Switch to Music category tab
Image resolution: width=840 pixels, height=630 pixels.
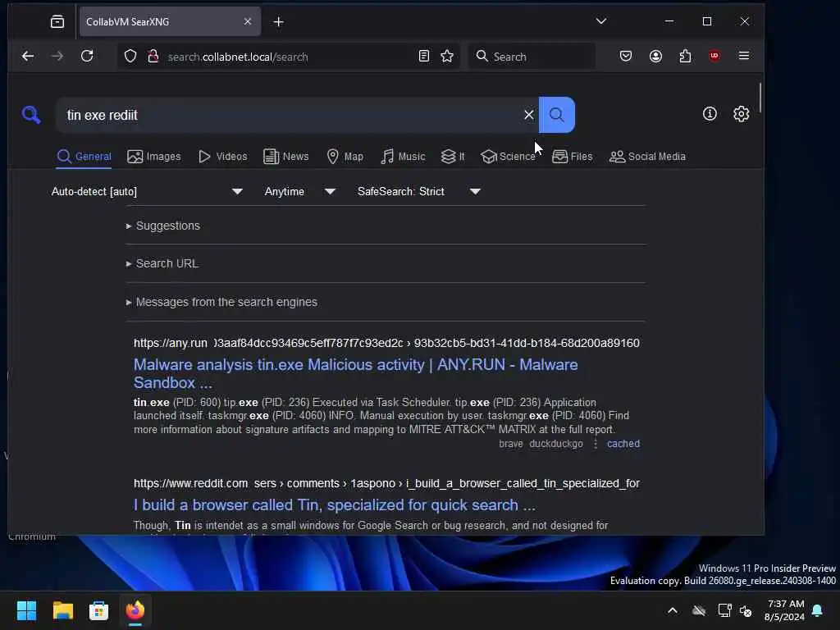[x=403, y=157]
